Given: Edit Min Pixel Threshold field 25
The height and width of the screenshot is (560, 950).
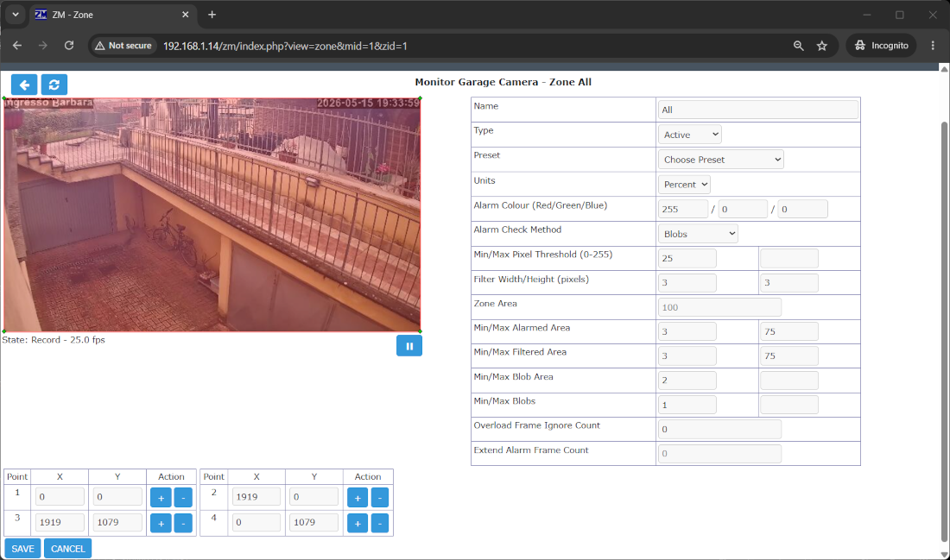Looking at the screenshot, I should [687, 258].
